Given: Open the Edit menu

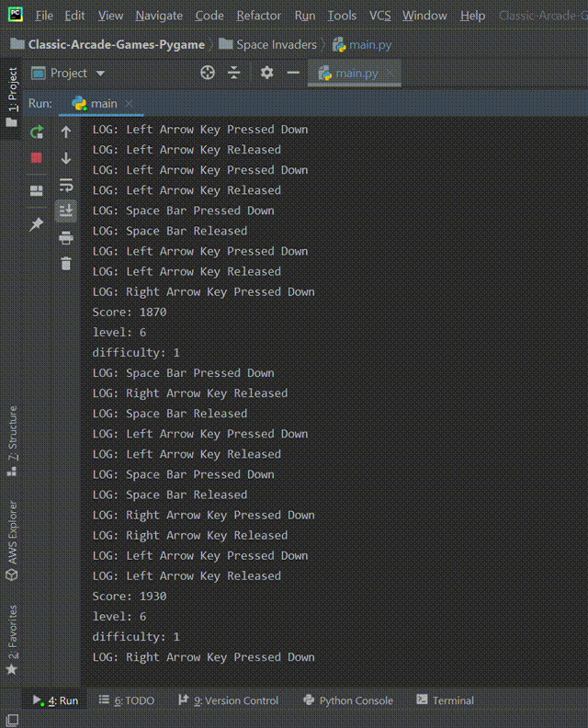Looking at the screenshot, I should click(74, 16).
